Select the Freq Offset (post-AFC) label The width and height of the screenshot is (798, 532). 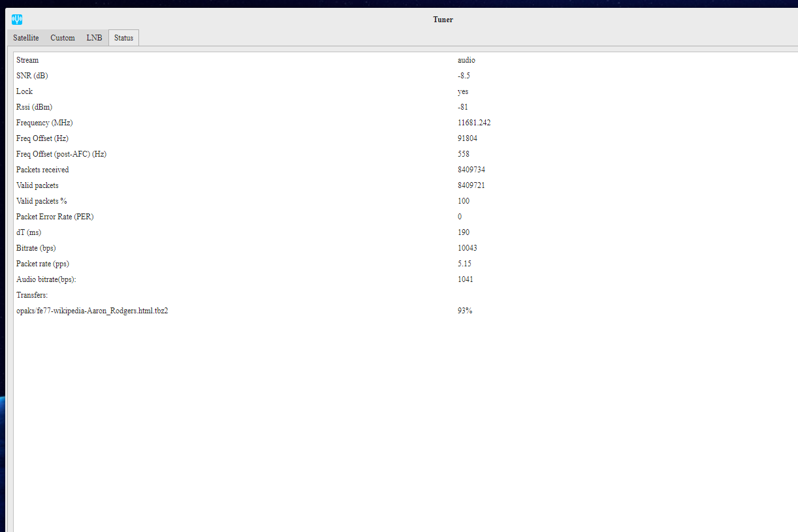pyautogui.click(x=61, y=154)
